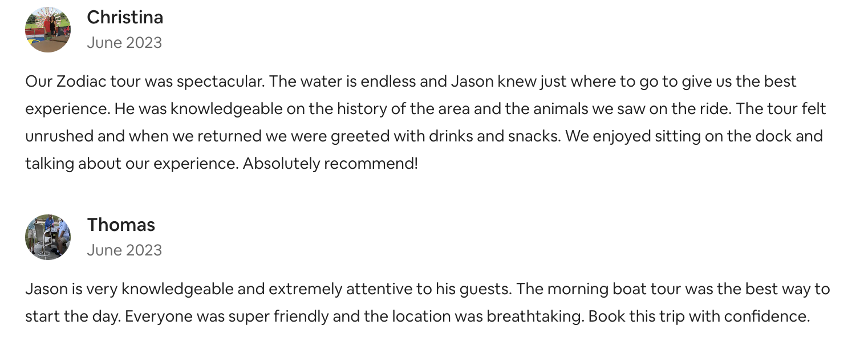The height and width of the screenshot is (341, 868).
Task: Open Christina's profile picture
Action: click(48, 30)
